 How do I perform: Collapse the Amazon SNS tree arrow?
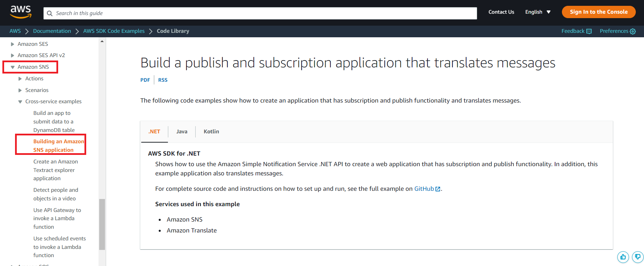coord(12,67)
